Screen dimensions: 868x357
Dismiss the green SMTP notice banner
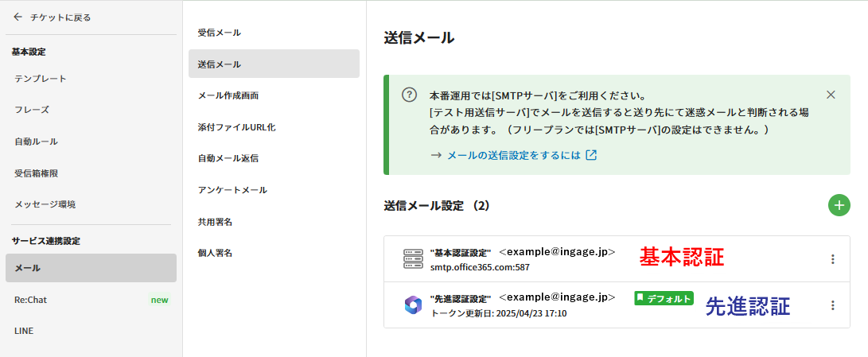point(831,95)
